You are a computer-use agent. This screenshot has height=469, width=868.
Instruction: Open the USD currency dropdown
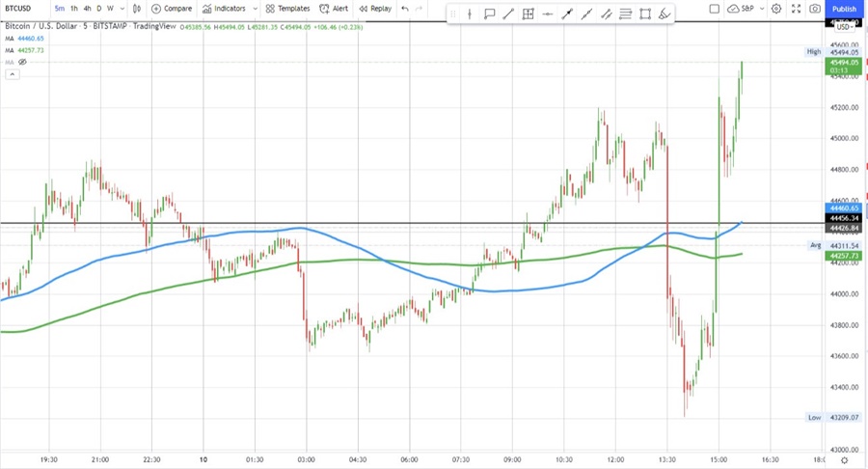click(x=845, y=27)
